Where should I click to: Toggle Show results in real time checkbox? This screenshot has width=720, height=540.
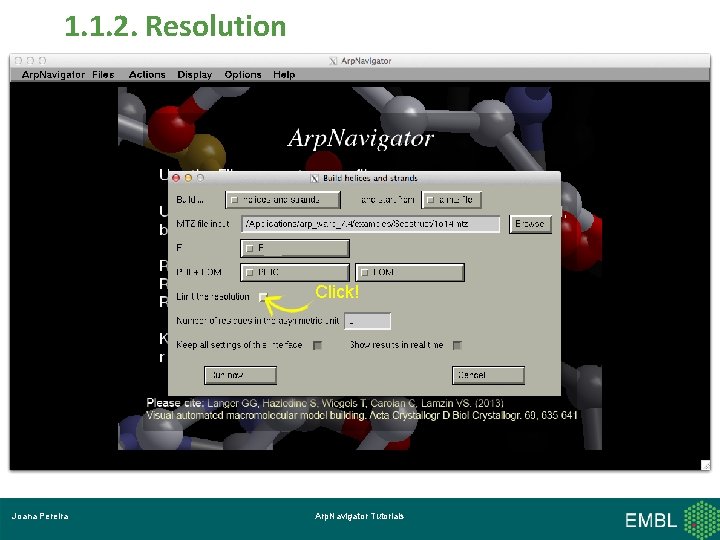tap(457, 345)
